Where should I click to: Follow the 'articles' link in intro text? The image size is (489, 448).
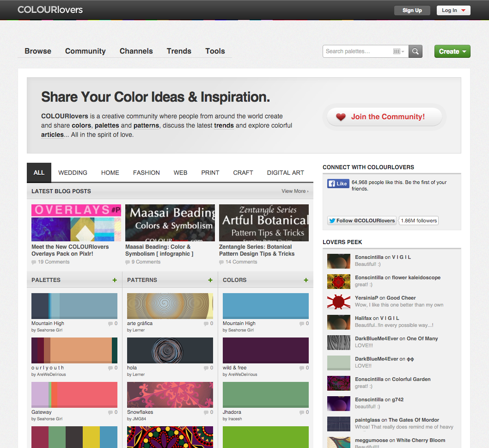[x=52, y=135]
